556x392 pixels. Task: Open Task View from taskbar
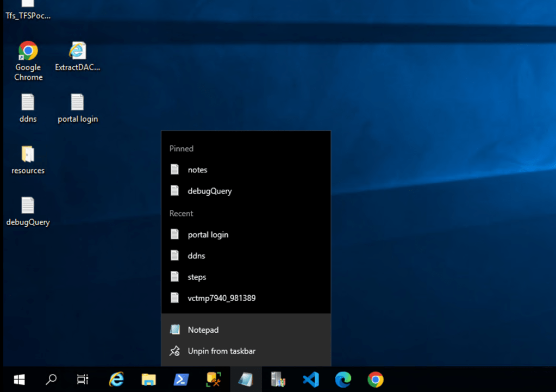point(83,379)
